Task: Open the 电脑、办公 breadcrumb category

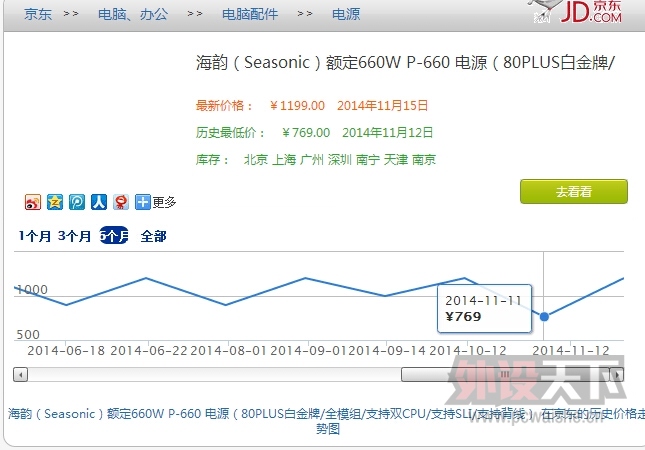Action: pos(133,14)
